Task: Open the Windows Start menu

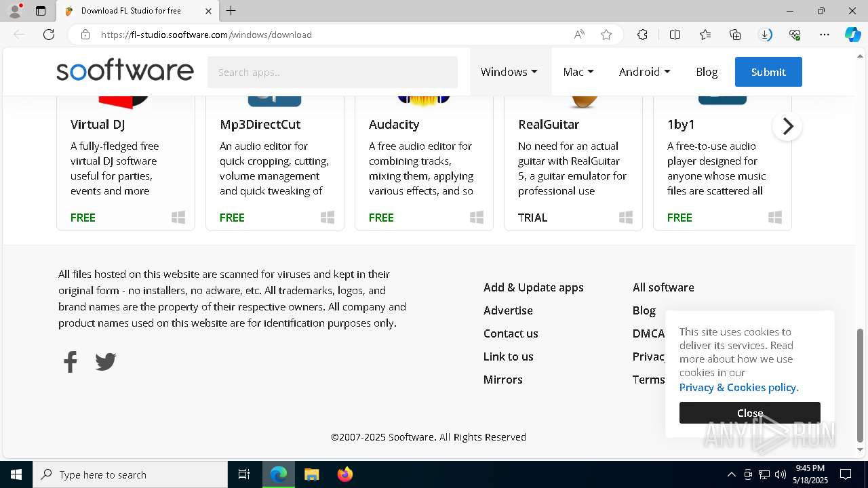Action: coord(16,474)
